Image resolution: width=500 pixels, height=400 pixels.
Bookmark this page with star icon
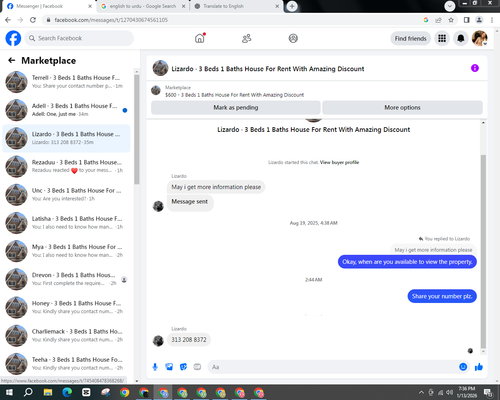tap(451, 20)
